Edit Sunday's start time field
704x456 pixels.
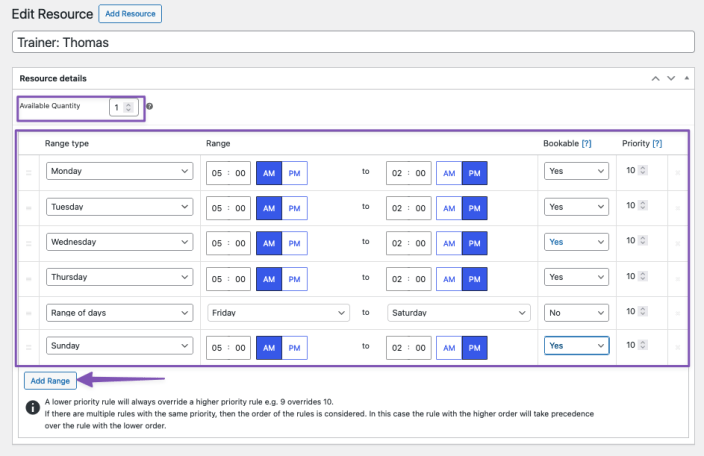point(229,348)
